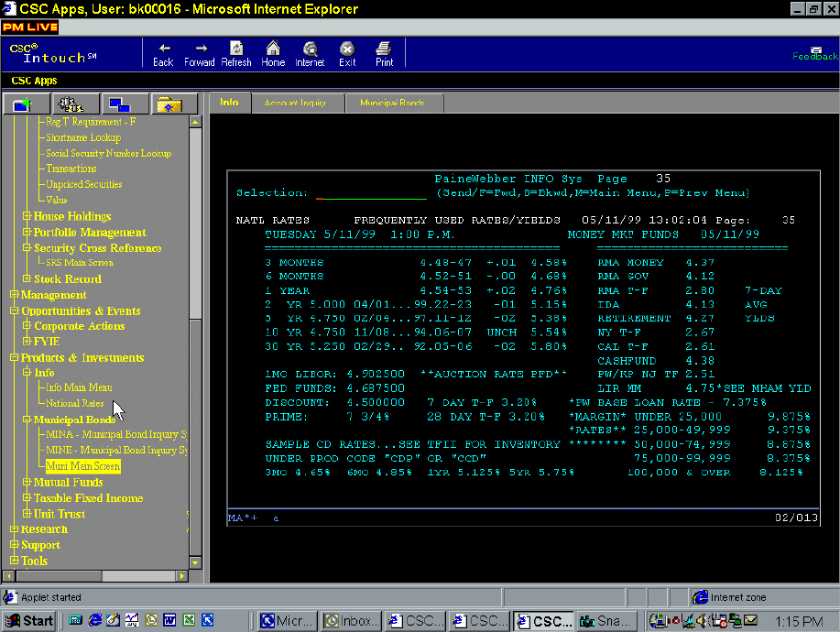Open National Rates tree item
Viewport: 840px width, 632px height.
click(74, 403)
